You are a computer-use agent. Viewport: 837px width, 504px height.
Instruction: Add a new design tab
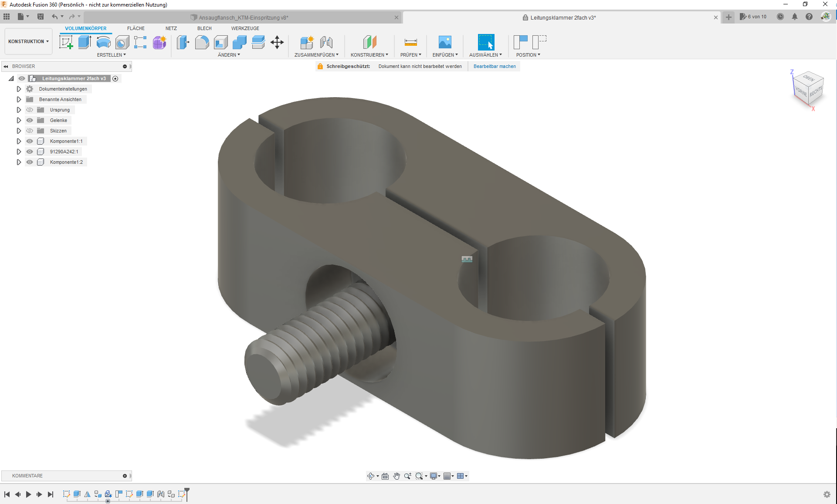[729, 17]
